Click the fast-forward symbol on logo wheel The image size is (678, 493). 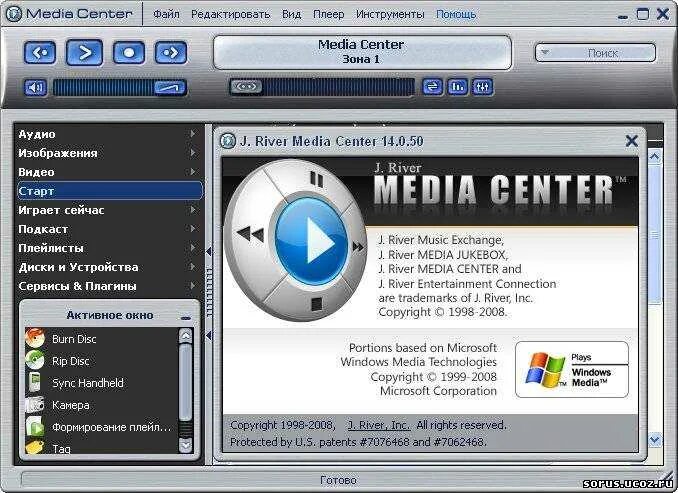click(358, 247)
